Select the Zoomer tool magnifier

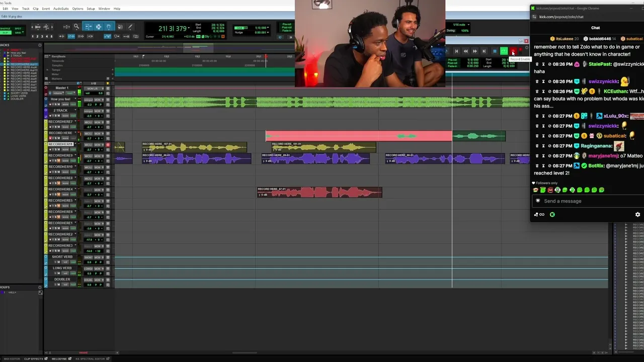tap(76, 27)
